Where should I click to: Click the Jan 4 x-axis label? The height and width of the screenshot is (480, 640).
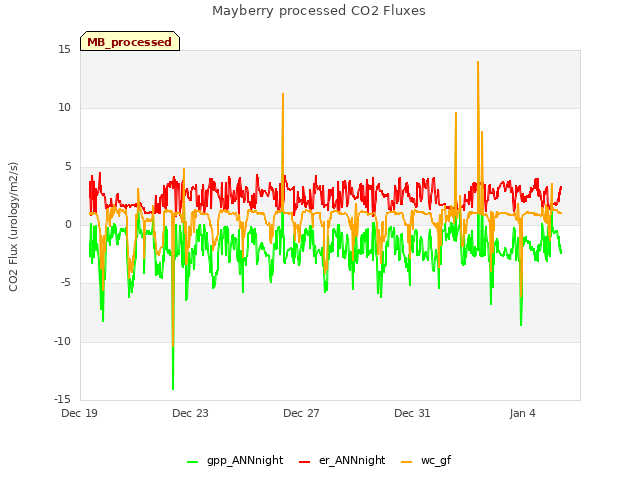522,413
